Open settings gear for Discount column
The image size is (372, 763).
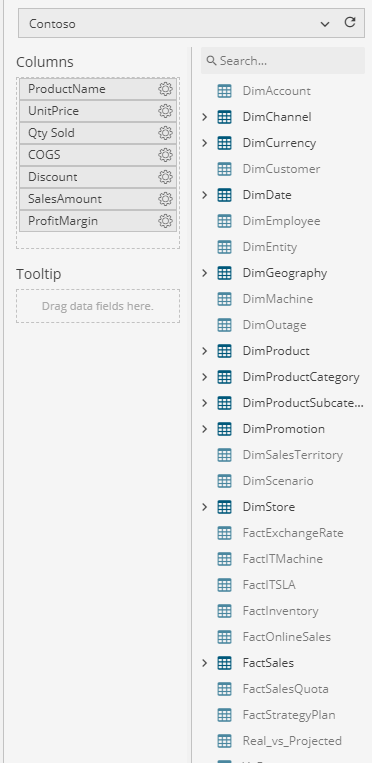[x=166, y=177]
